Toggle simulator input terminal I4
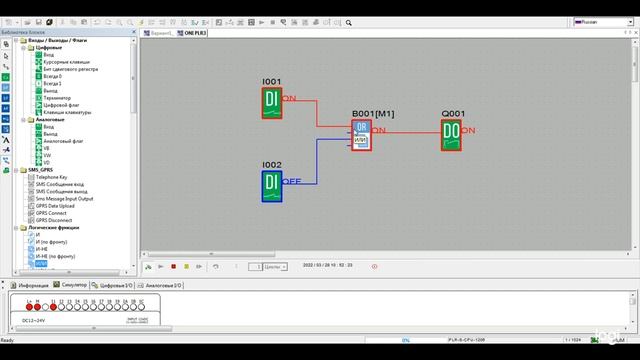The height and width of the screenshot is (360, 640). (x=77, y=307)
